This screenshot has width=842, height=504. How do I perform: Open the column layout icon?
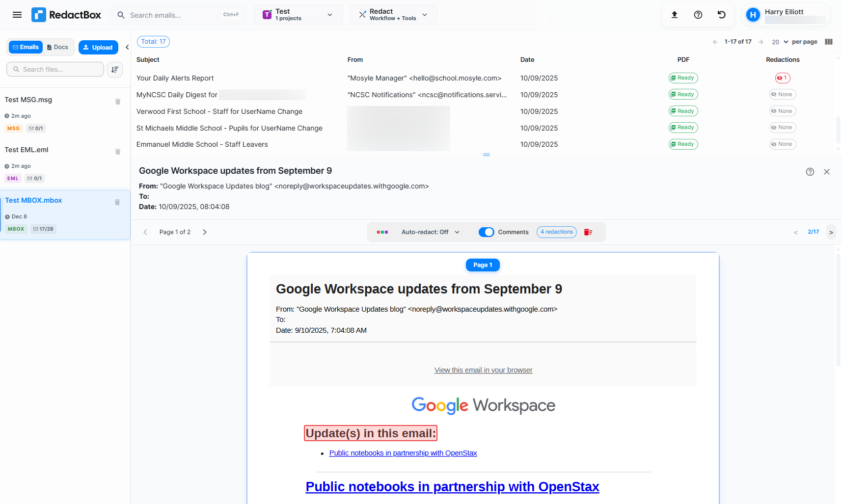(x=829, y=42)
